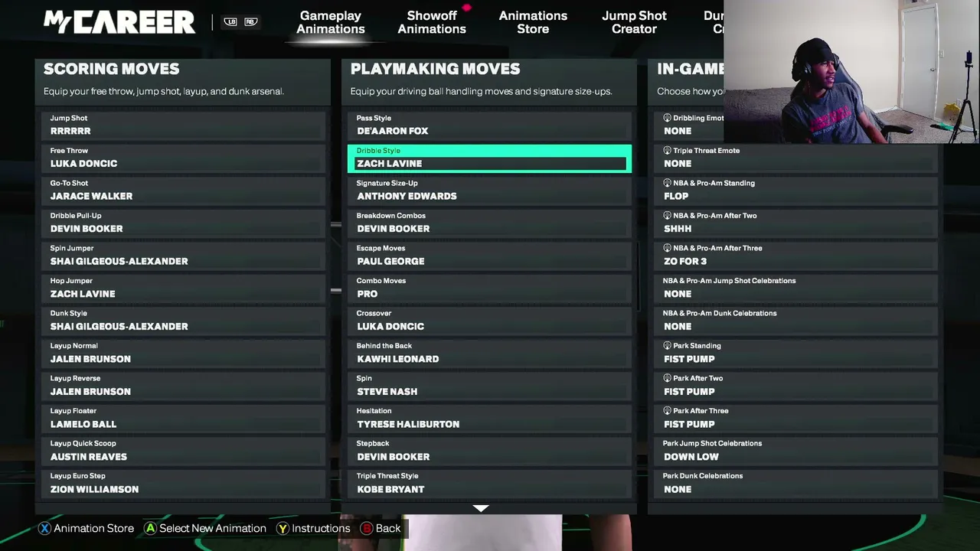Image resolution: width=980 pixels, height=551 pixels.
Task: Click the emote icon beside Triple Threat Emote
Action: pos(667,151)
